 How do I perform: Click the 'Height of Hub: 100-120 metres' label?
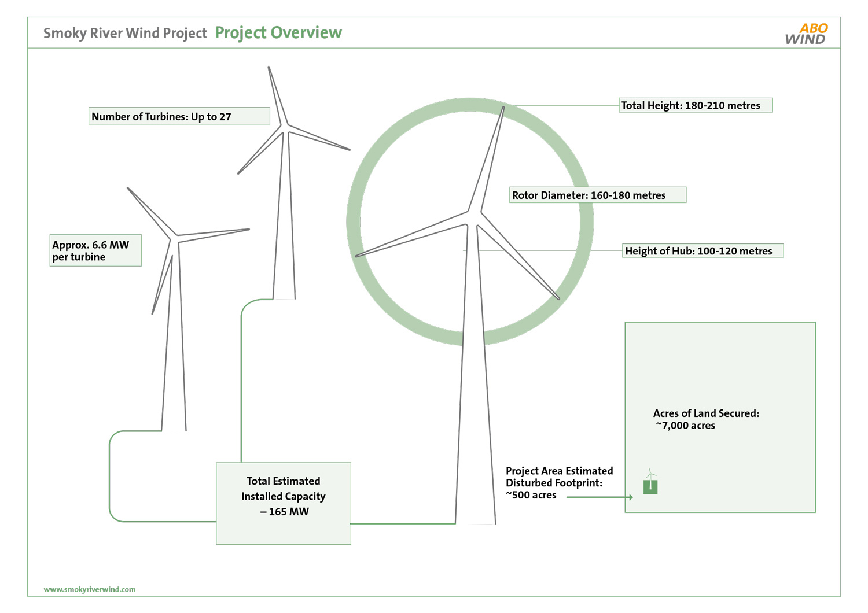(x=703, y=251)
